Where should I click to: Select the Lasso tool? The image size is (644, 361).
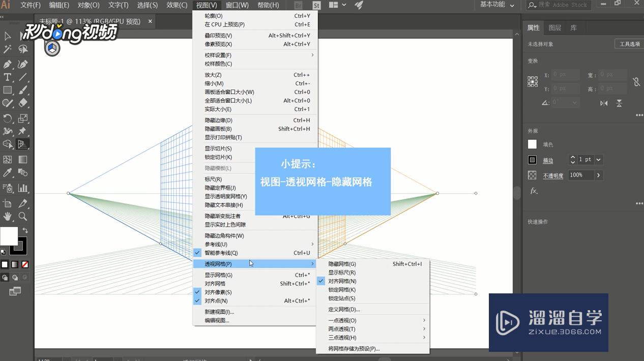(x=23, y=49)
